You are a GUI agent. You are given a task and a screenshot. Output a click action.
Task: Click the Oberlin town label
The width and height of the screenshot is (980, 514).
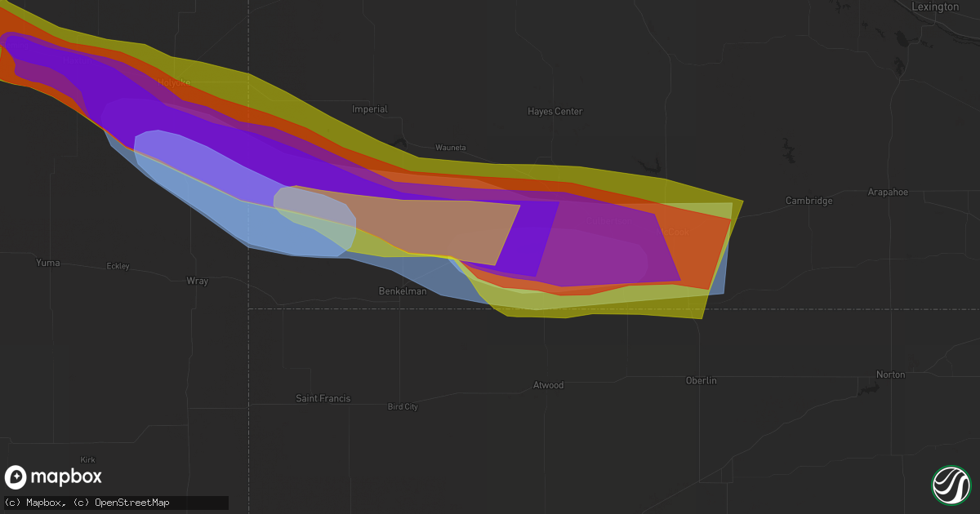coord(701,381)
